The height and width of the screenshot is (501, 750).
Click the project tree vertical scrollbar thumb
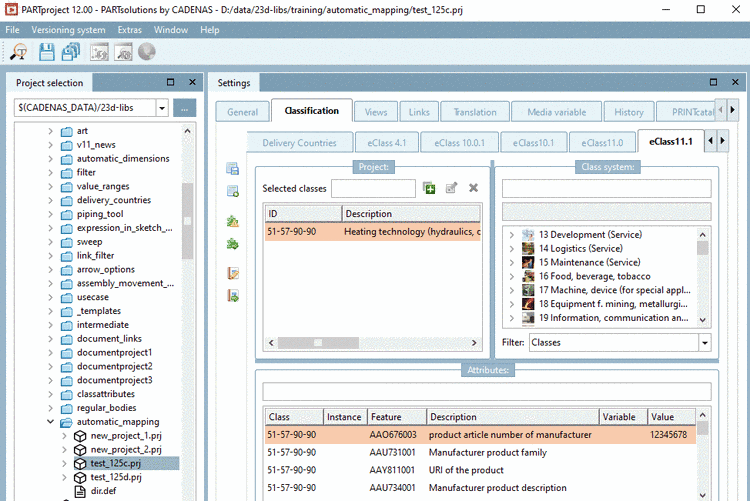(188, 221)
